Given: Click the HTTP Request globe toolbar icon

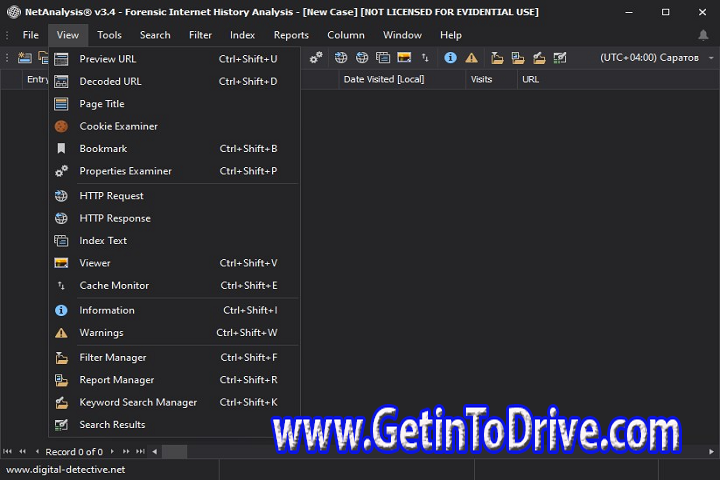Looking at the screenshot, I should tap(341, 58).
